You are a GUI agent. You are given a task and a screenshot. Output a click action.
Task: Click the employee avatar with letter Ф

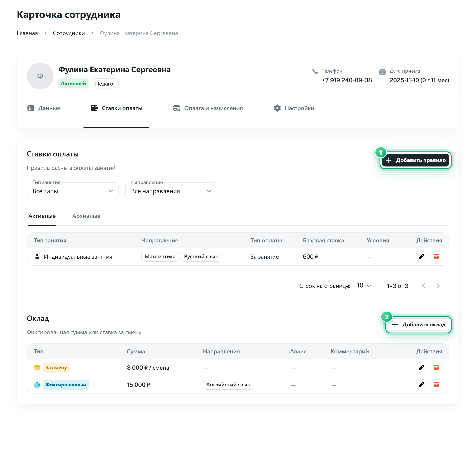(x=40, y=76)
